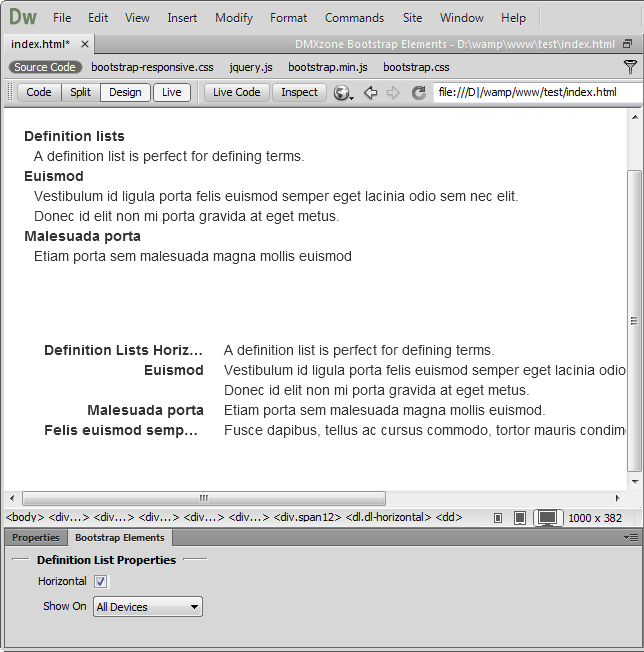The image size is (644, 652).
Task: Select the <div.span12> tag in tag selector
Action: pyautogui.click(x=307, y=517)
